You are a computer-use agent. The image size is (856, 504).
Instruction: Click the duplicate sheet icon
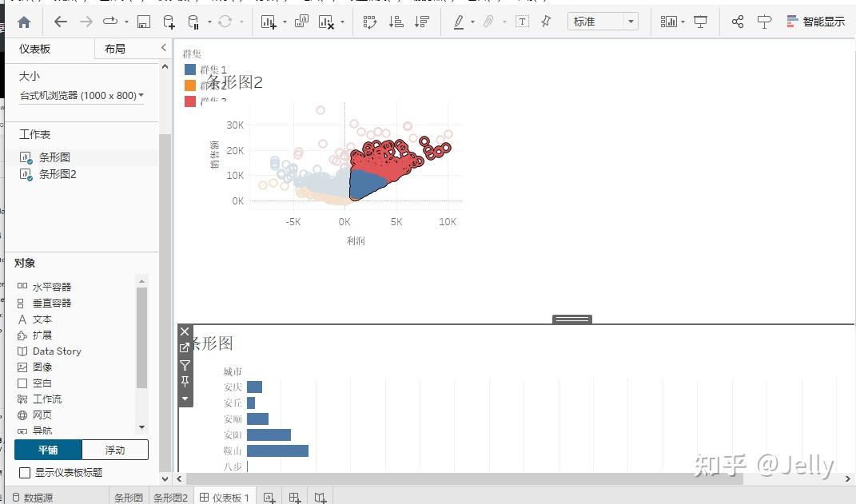(301, 22)
